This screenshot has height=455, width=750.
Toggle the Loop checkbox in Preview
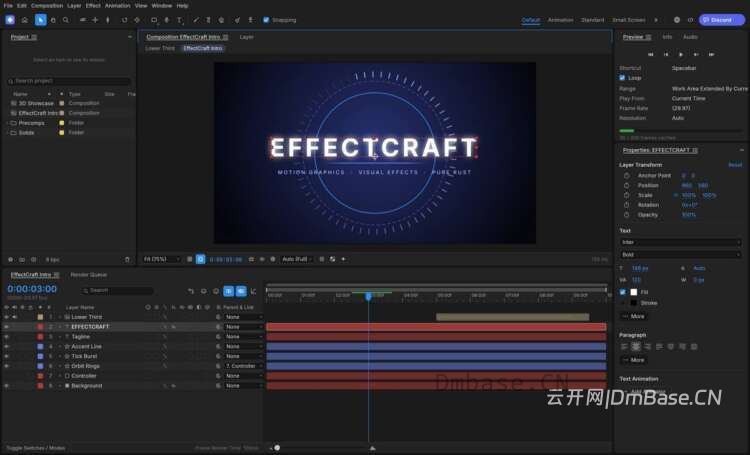(622, 78)
